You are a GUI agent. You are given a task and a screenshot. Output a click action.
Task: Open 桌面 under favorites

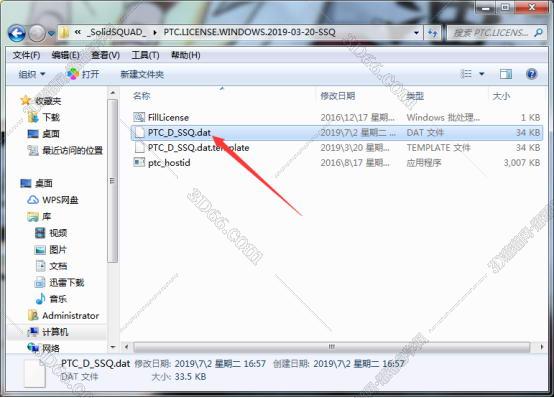pyautogui.click(x=51, y=134)
